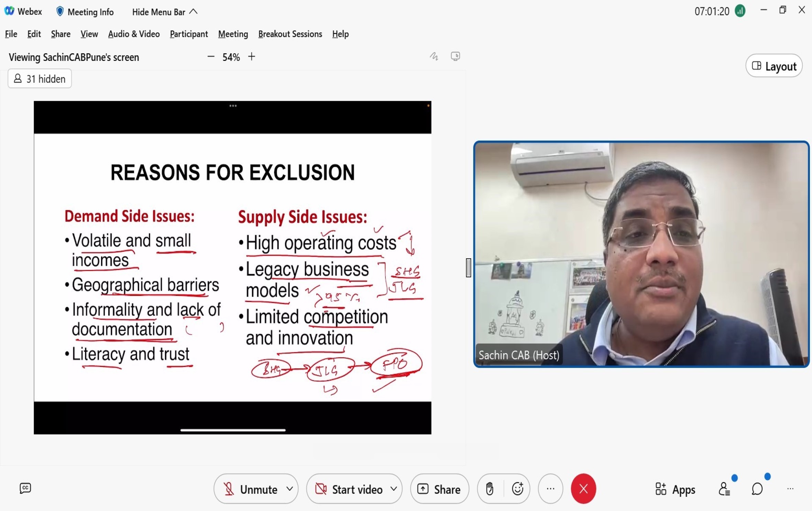Viewport: 812px width, 511px height.
Task: Zoom in shared screen with plus button
Action: tap(252, 57)
